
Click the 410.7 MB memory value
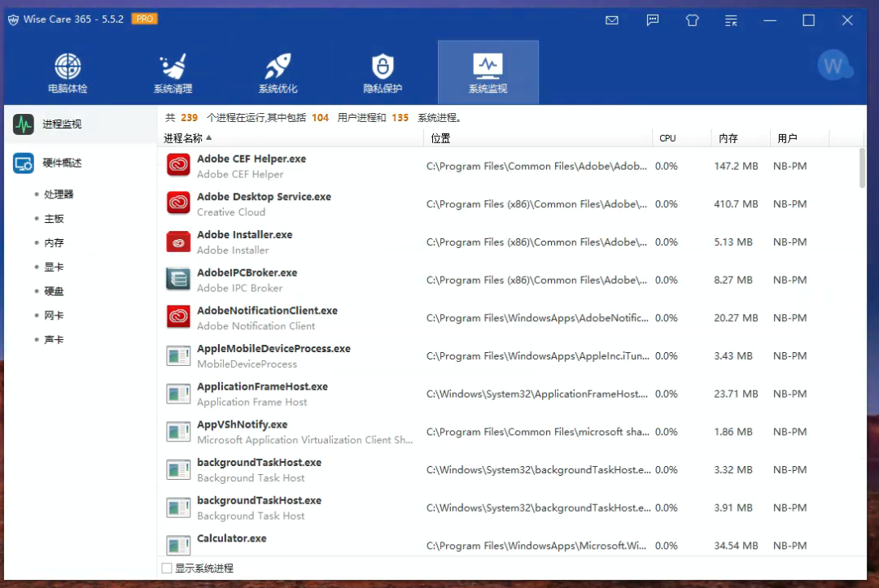[x=736, y=204]
